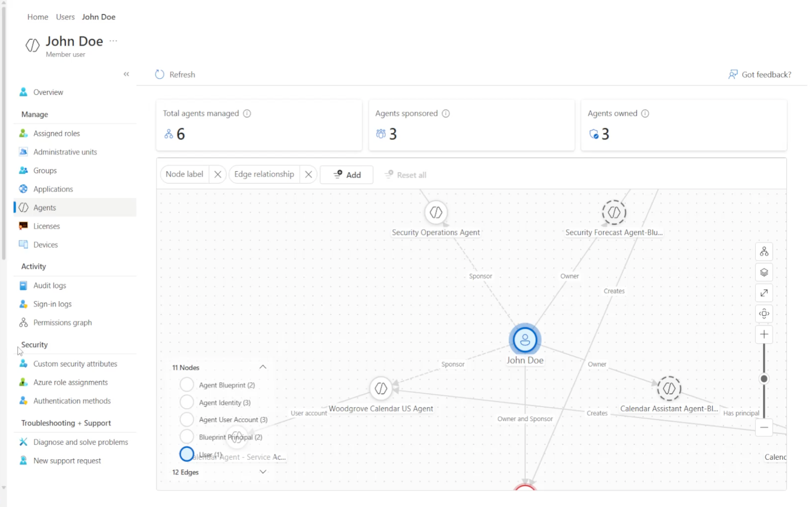812x507 pixels.
Task: Click the Refresh button
Action: pos(175,75)
